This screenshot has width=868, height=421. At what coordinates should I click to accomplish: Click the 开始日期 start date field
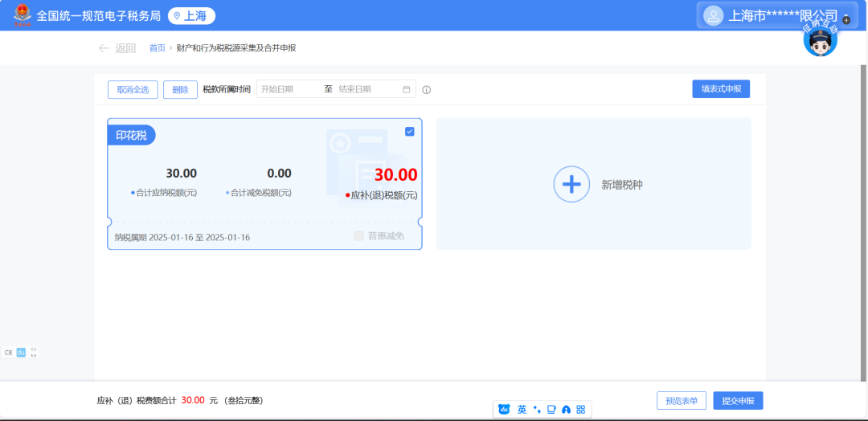pyautogui.click(x=288, y=89)
